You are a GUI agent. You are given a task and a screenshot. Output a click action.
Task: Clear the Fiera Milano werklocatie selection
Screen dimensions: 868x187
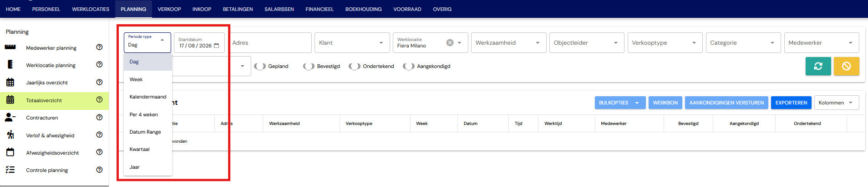pos(450,42)
